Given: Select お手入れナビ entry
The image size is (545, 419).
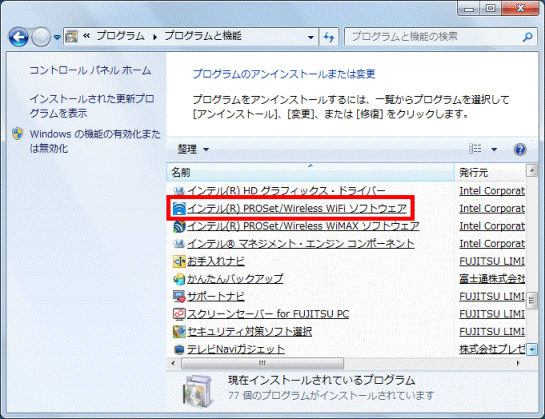Looking at the screenshot, I should pos(216,261).
